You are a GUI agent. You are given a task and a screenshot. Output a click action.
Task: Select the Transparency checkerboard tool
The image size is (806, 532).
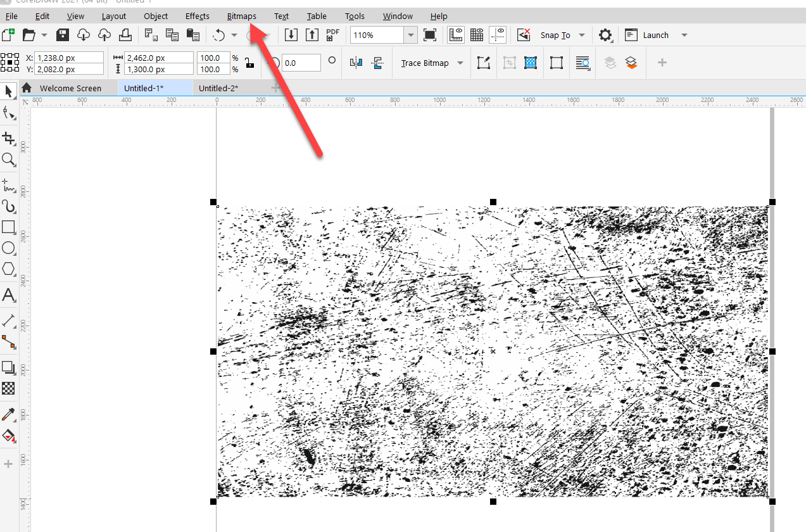pyautogui.click(x=8, y=388)
